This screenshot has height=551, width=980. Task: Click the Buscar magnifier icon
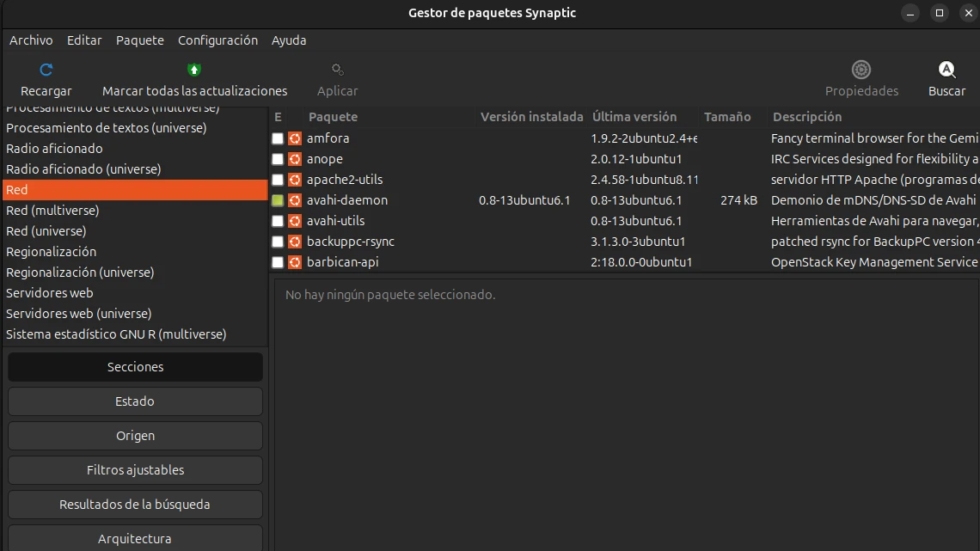(x=946, y=70)
